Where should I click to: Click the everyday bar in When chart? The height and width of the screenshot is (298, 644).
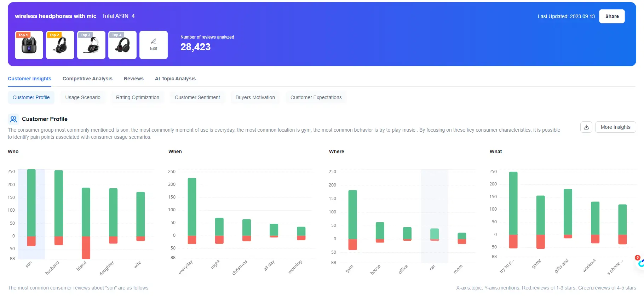(192, 211)
